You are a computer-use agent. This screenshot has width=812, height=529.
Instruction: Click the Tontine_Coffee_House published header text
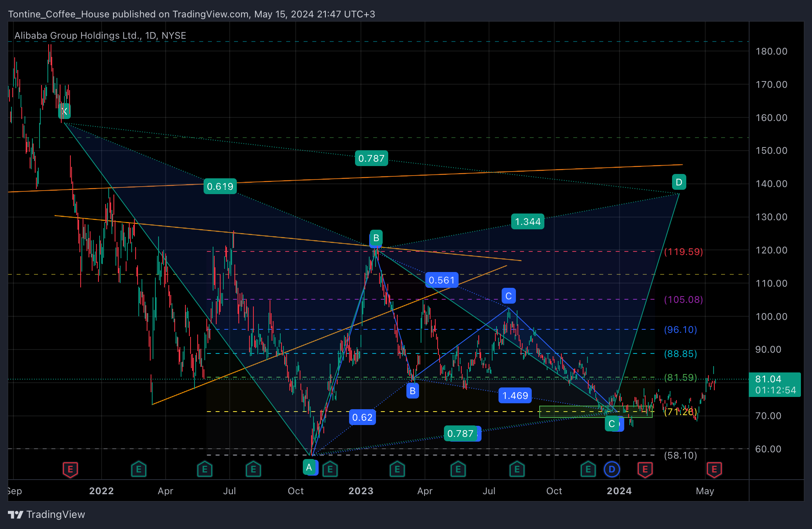[192, 14]
